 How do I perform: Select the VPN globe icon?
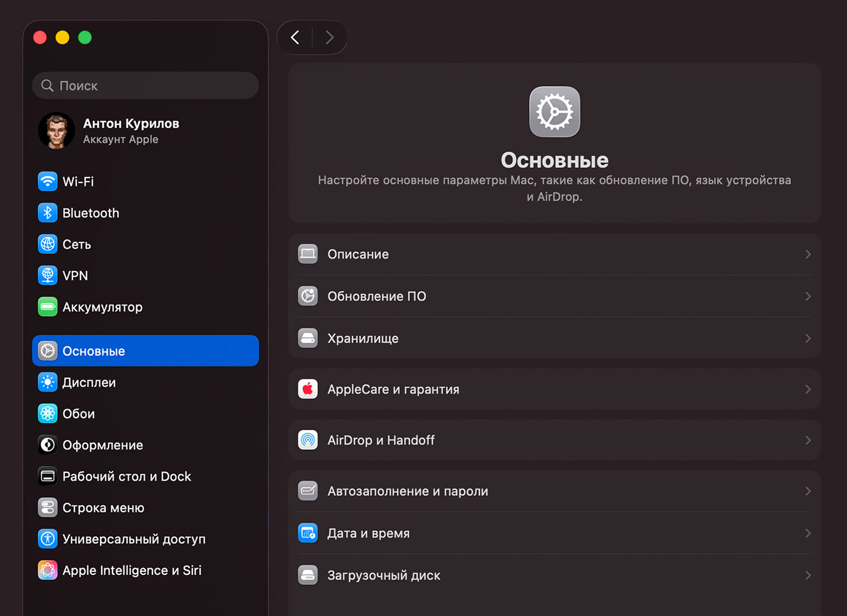tap(48, 275)
